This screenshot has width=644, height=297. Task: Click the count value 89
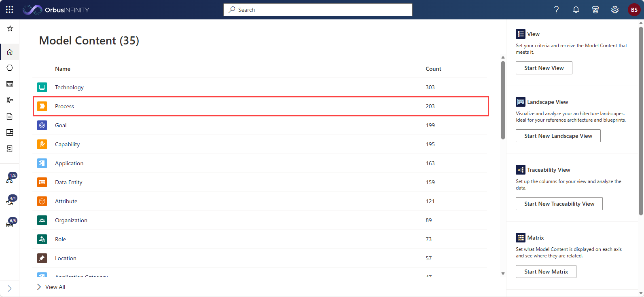[x=429, y=220]
